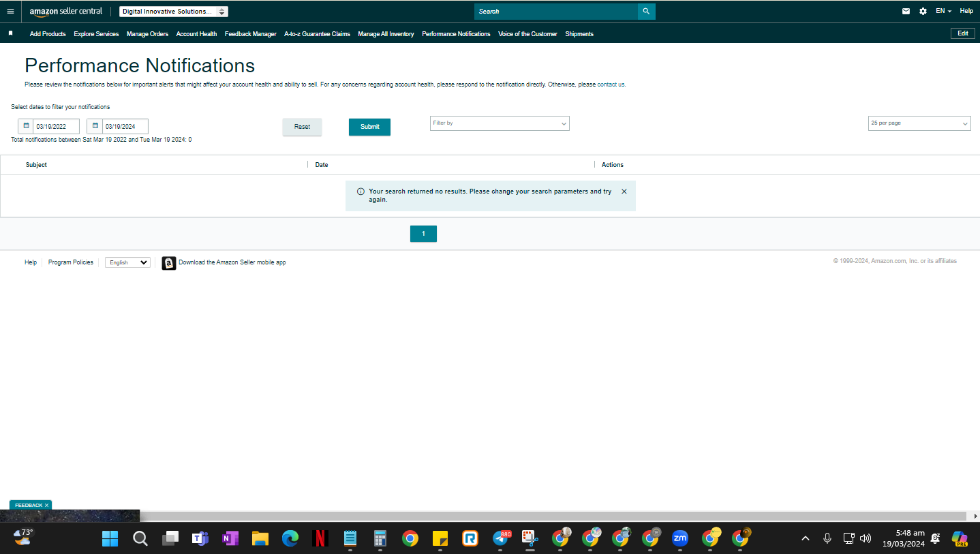Viewport: 980px width, 554px height.
Task: Click the 03/19/2024 end date field
Action: [125, 126]
